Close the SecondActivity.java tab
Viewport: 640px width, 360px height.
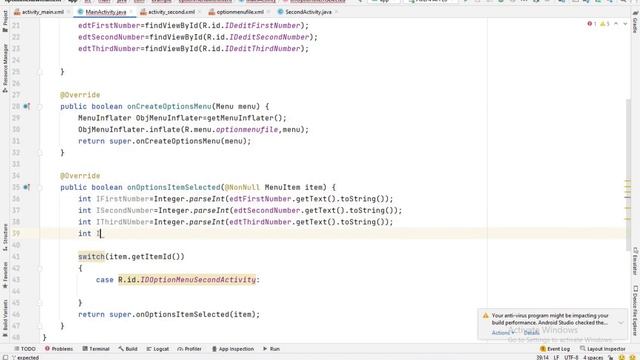point(336,12)
